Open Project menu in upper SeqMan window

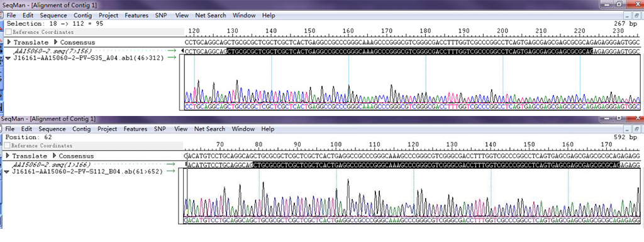click(x=108, y=15)
